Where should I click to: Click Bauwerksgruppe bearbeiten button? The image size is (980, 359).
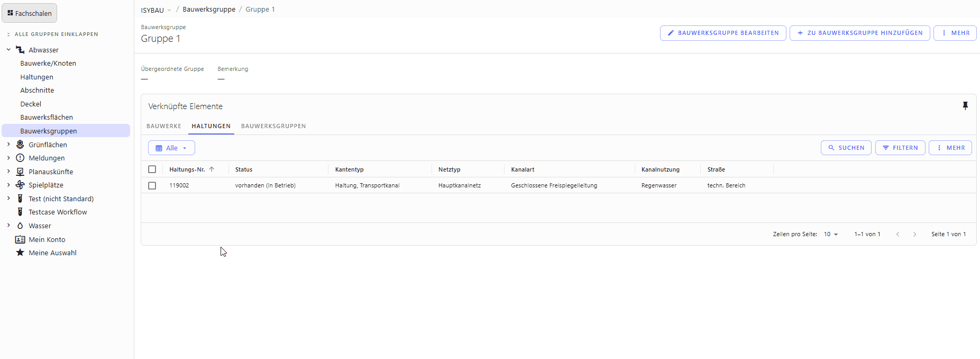coord(723,33)
